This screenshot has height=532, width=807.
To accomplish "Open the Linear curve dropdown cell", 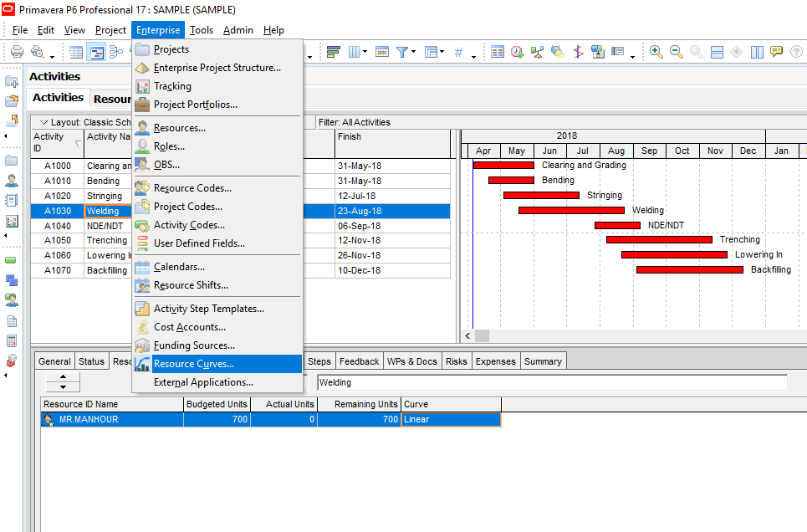I will pyautogui.click(x=451, y=419).
